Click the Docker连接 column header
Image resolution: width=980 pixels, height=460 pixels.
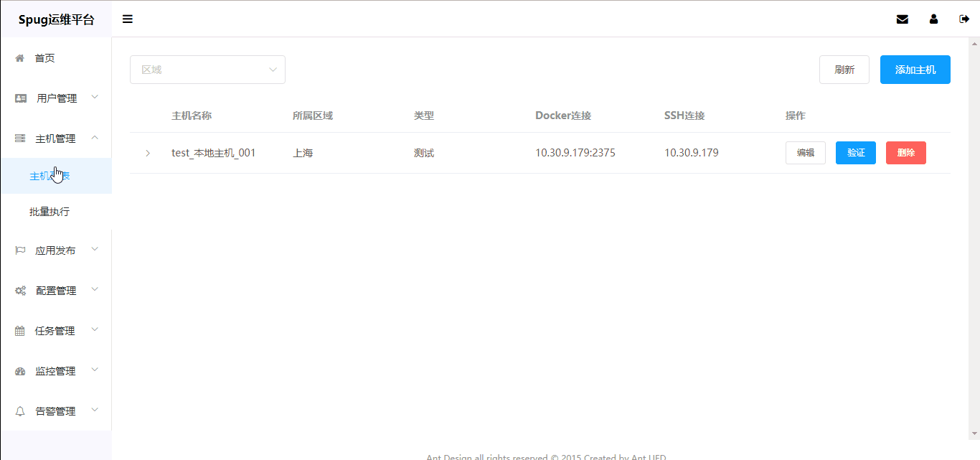[563, 116]
